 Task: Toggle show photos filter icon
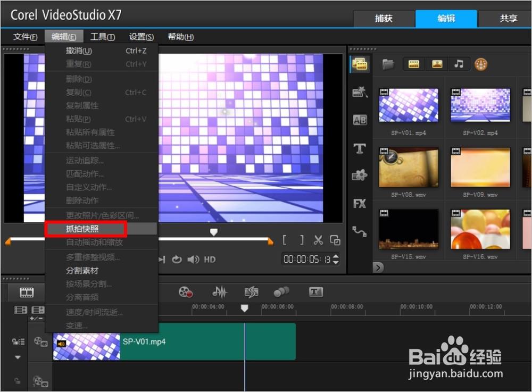[437, 64]
